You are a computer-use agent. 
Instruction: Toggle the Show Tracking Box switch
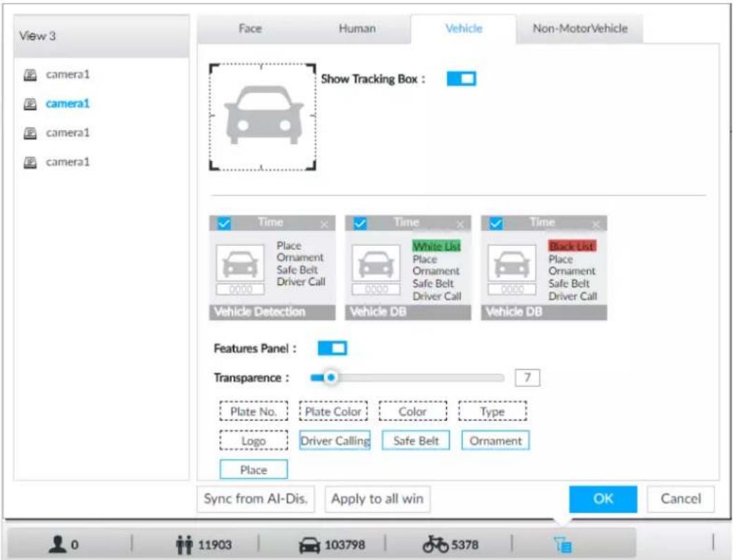[462, 78]
